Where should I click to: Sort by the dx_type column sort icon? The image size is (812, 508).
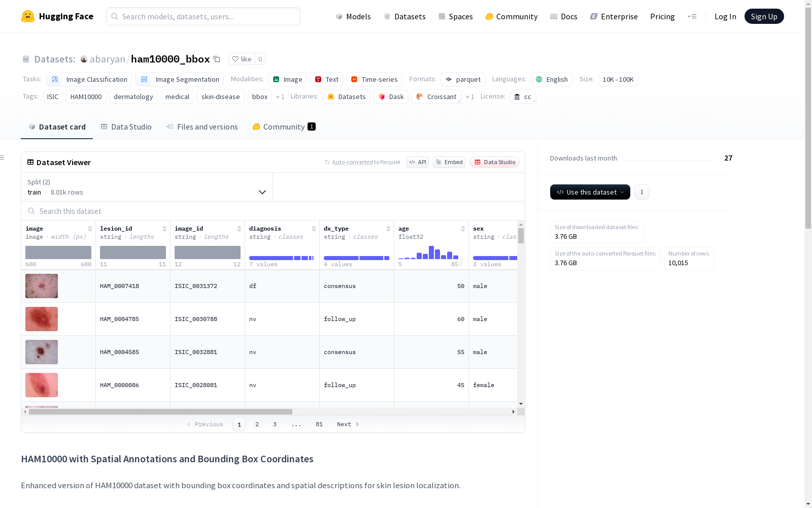pos(388,229)
